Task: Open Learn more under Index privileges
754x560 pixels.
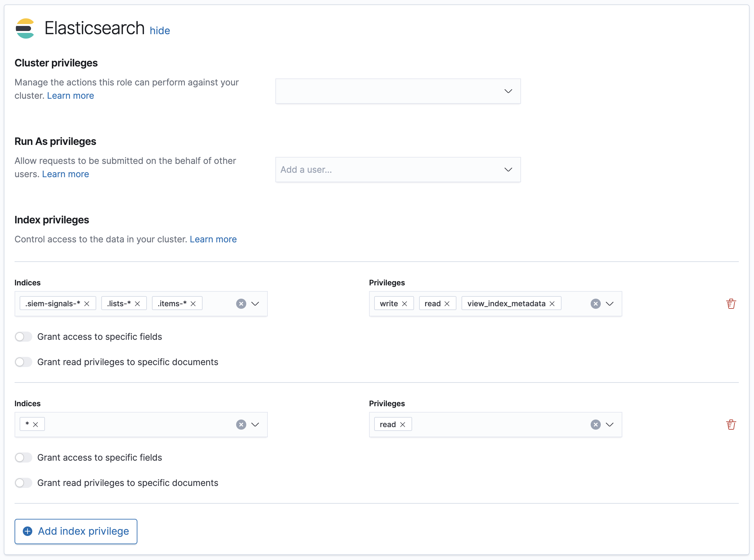Action: click(213, 239)
